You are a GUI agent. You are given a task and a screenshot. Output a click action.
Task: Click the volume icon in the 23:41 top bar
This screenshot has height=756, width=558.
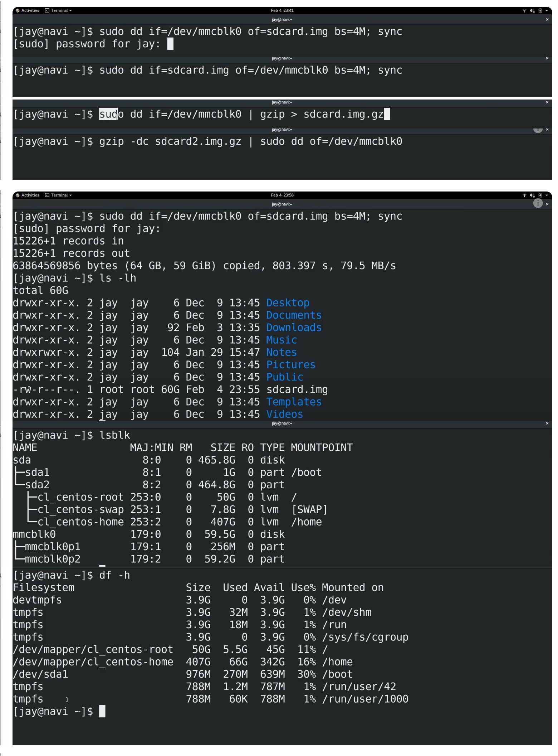pyautogui.click(x=532, y=11)
